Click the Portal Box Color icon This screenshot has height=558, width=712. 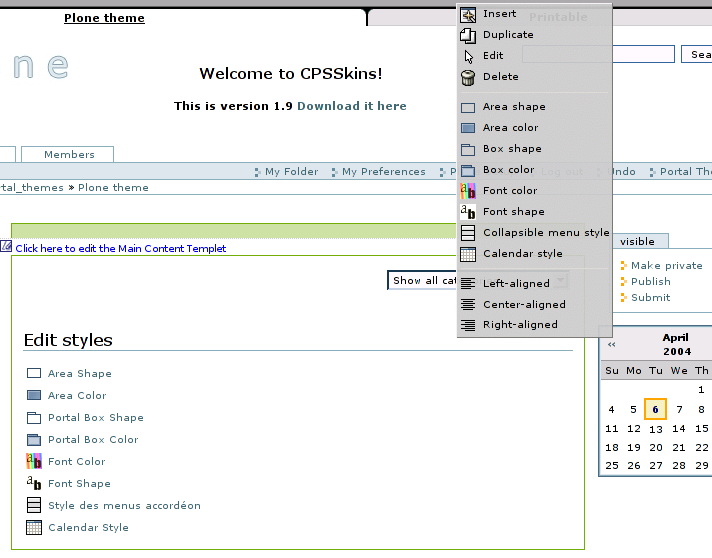point(34,439)
